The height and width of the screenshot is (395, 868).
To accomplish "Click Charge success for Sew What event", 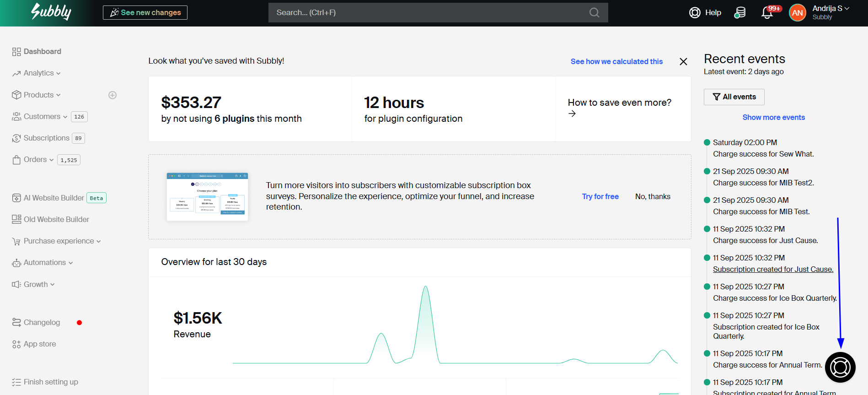I will coord(763,154).
